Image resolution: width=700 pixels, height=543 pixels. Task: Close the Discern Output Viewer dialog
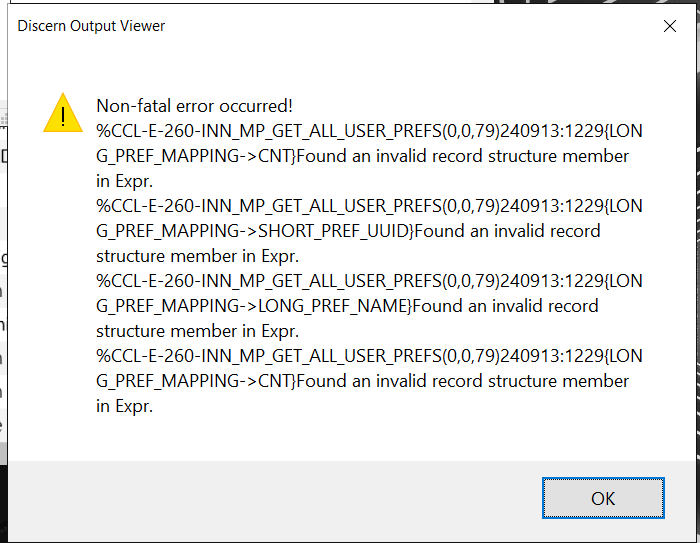(x=670, y=27)
